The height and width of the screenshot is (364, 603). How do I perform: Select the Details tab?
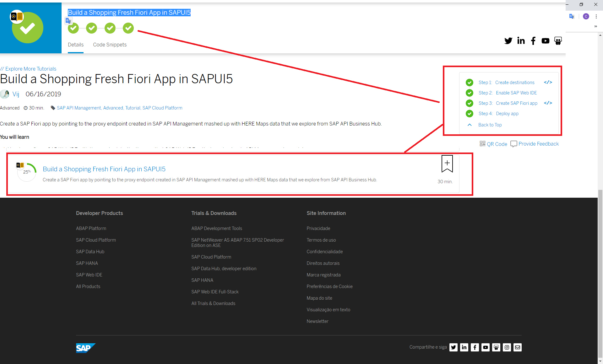pos(75,45)
